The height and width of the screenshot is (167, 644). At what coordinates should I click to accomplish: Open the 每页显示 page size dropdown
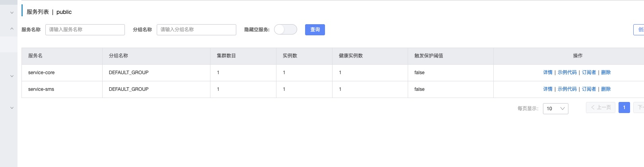point(555,109)
